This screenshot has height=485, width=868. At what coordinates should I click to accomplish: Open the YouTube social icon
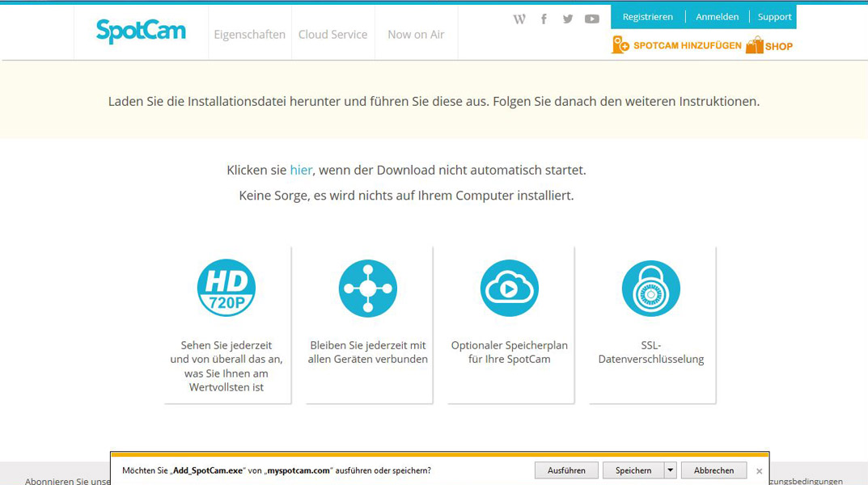coord(592,19)
